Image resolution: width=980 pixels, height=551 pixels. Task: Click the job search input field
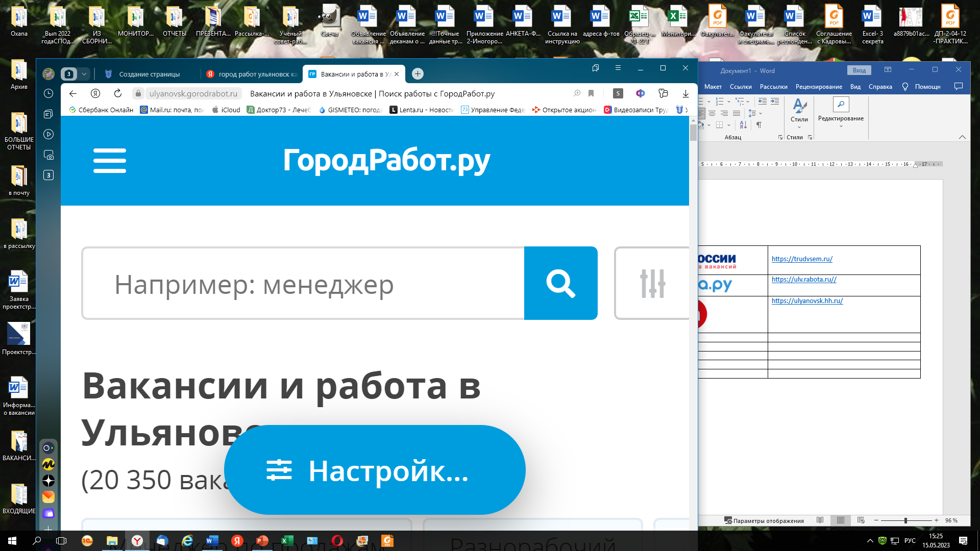point(303,283)
